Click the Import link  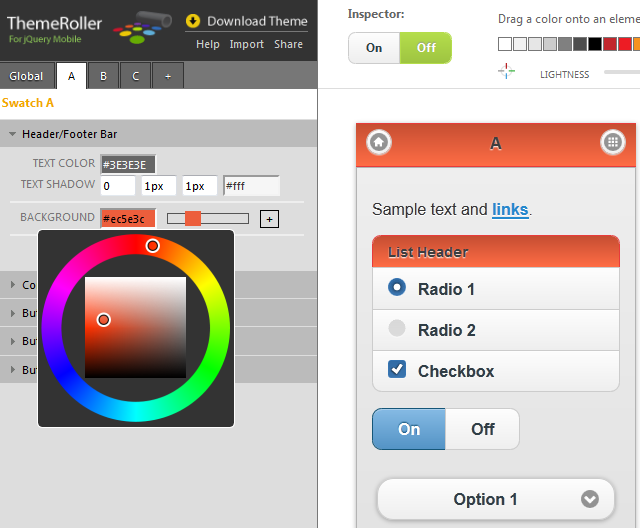pyautogui.click(x=246, y=44)
